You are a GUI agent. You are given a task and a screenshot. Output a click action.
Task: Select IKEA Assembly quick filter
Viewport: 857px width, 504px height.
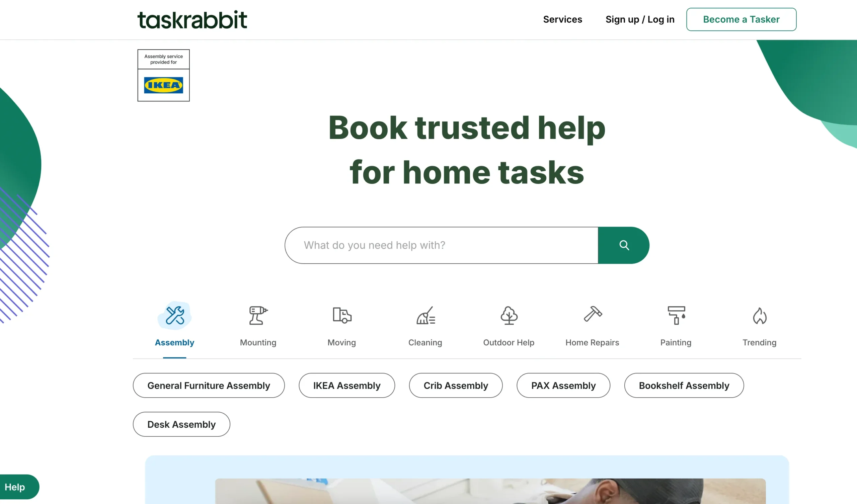click(347, 385)
